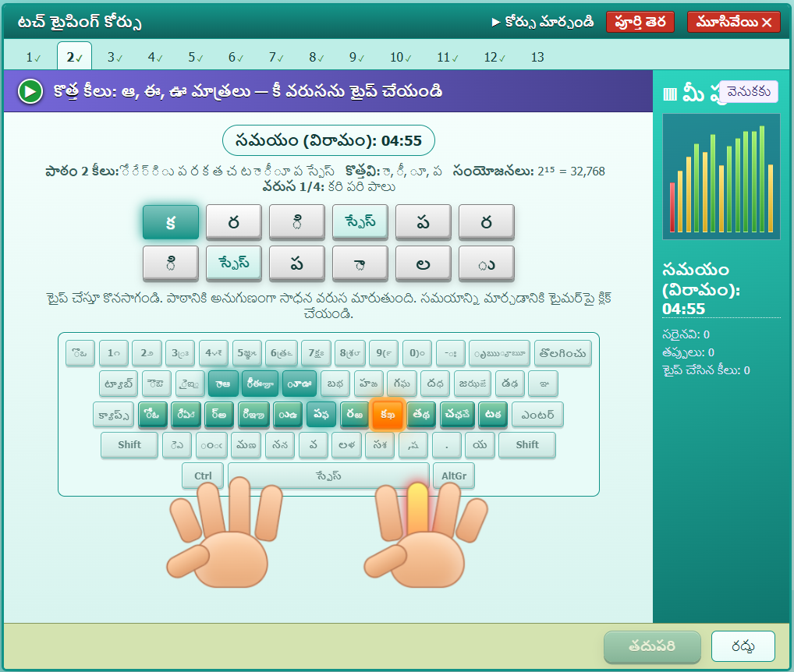Click the left Shift key
This screenshot has width=794, height=672.
(129, 445)
